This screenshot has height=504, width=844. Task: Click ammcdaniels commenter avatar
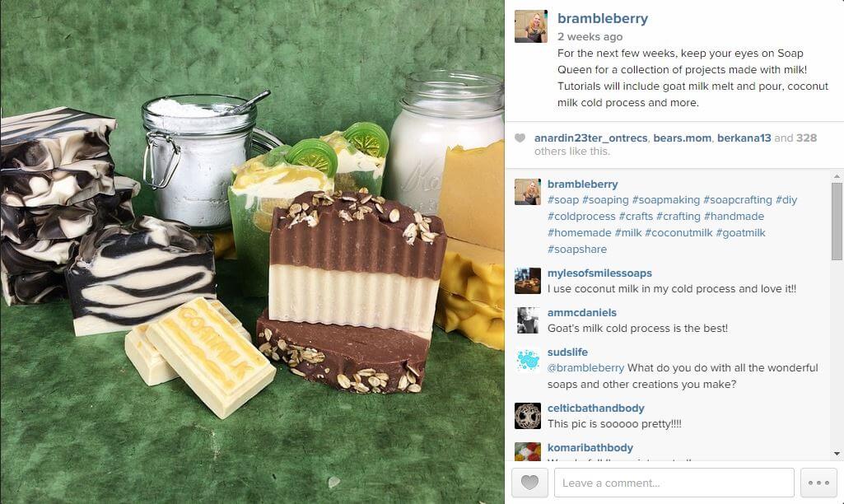pyautogui.click(x=528, y=320)
